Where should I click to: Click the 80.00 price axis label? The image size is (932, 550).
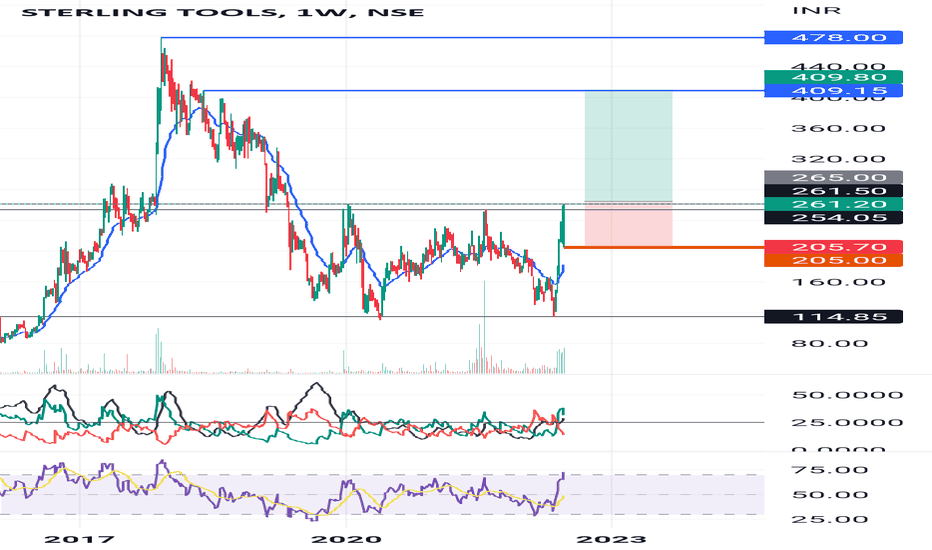pos(830,344)
